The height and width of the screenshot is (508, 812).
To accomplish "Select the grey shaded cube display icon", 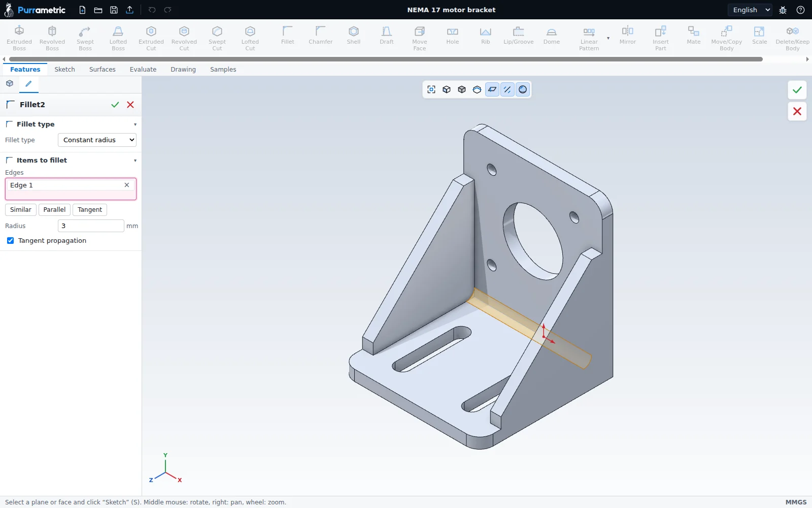I will point(462,89).
